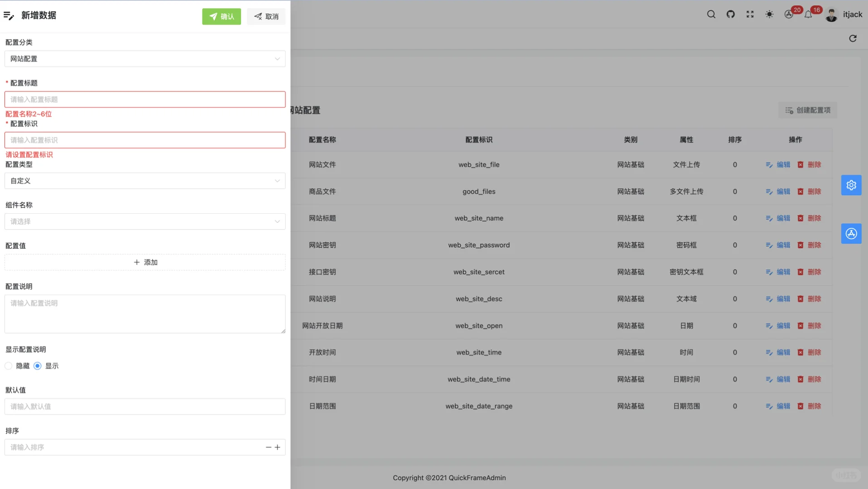Open the GitHub icon link
This screenshot has height=489, width=868.
(731, 14)
